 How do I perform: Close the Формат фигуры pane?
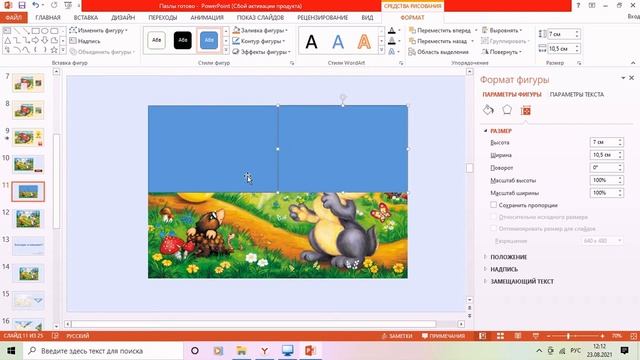coord(631,78)
